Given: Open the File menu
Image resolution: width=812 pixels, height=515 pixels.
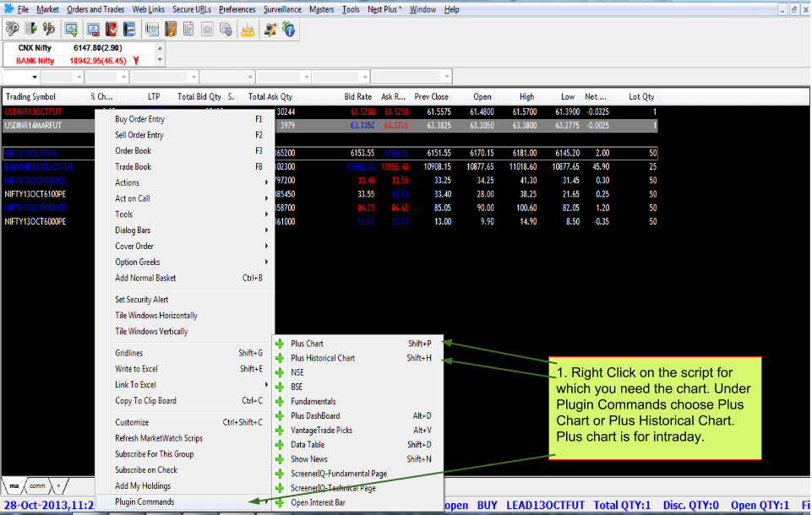Looking at the screenshot, I should click(24, 9).
